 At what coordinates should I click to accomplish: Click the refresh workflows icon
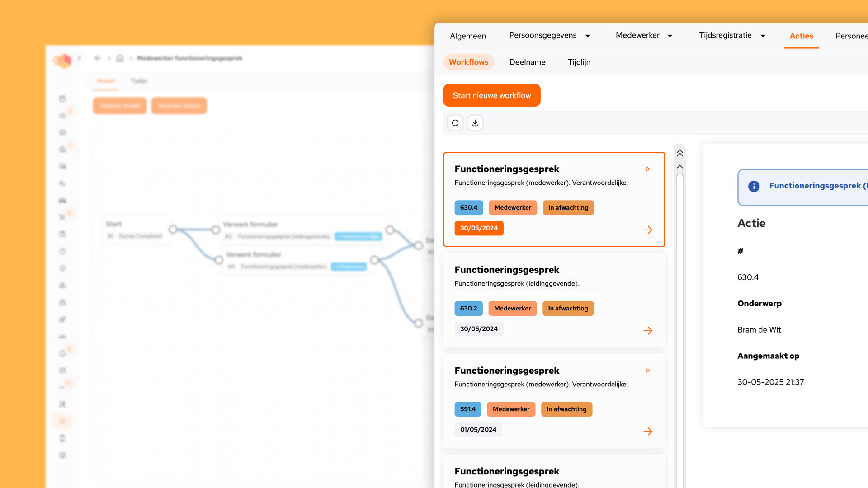point(455,123)
